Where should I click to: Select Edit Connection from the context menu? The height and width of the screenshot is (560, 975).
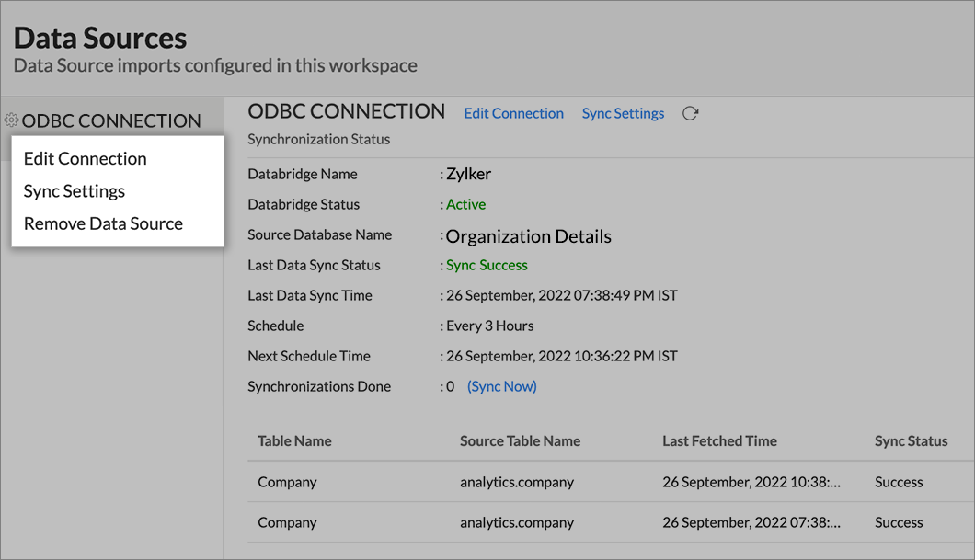84,158
